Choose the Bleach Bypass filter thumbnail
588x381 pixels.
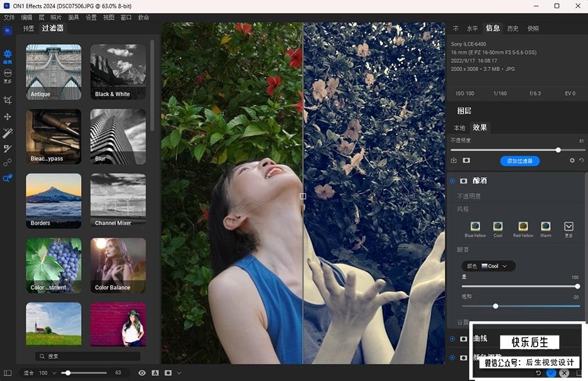(53, 136)
